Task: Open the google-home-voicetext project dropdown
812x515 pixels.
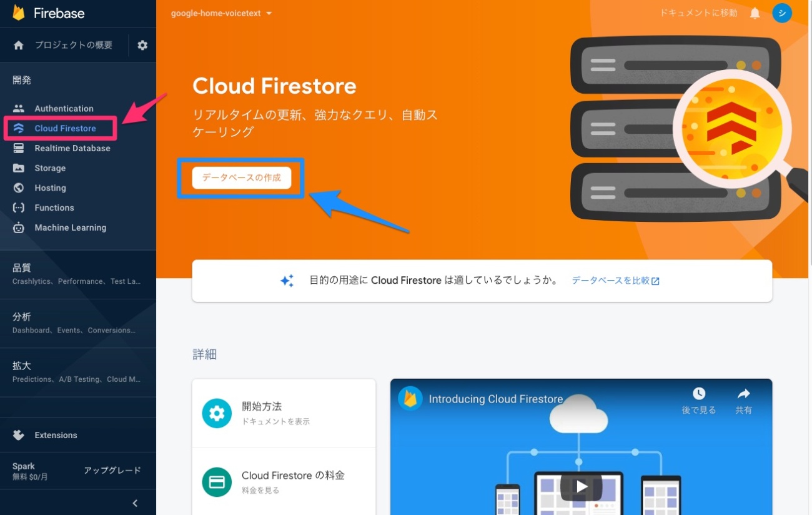Action: pos(222,13)
